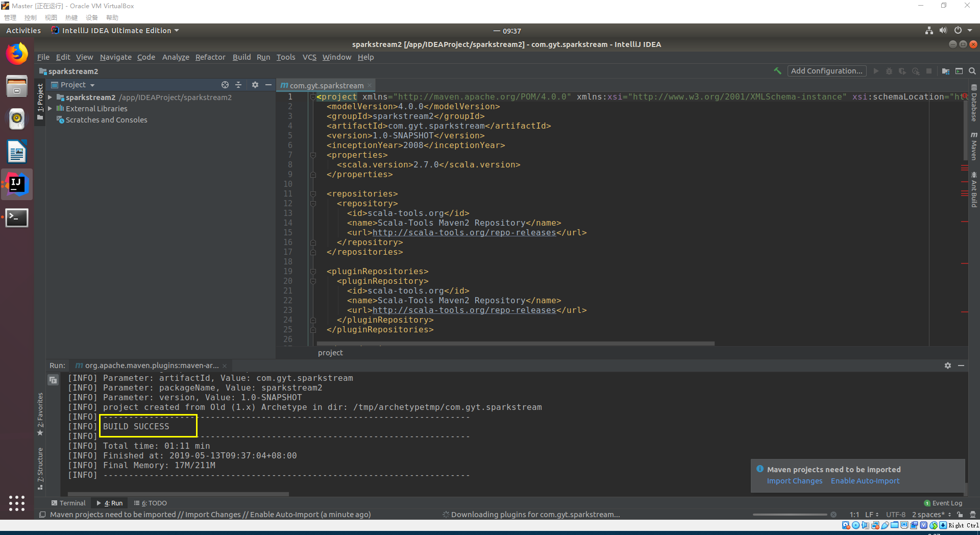Click the Add Configuration button

click(x=827, y=71)
